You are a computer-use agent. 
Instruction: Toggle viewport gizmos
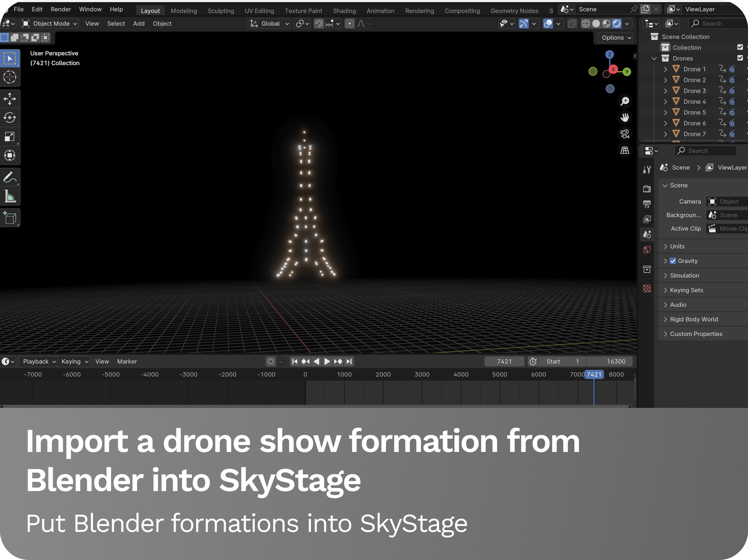523,24
